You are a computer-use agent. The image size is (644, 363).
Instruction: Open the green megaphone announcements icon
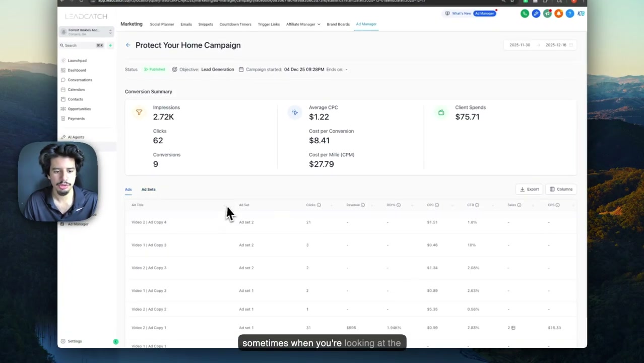(x=547, y=14)
